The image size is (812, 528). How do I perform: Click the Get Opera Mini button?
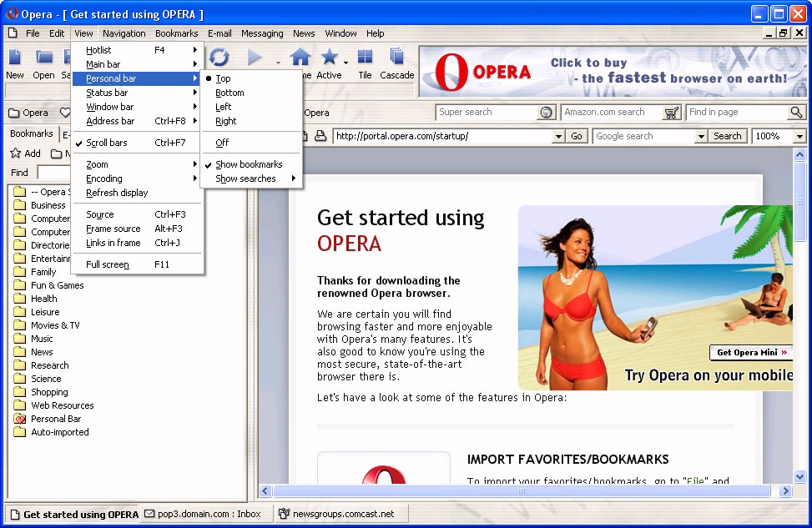[x=751, y=353]
